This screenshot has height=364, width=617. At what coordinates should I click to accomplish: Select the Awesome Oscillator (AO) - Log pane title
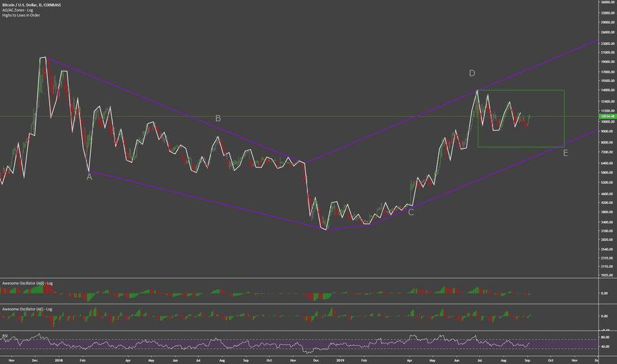pyautogui.click(x=28, y=283)
